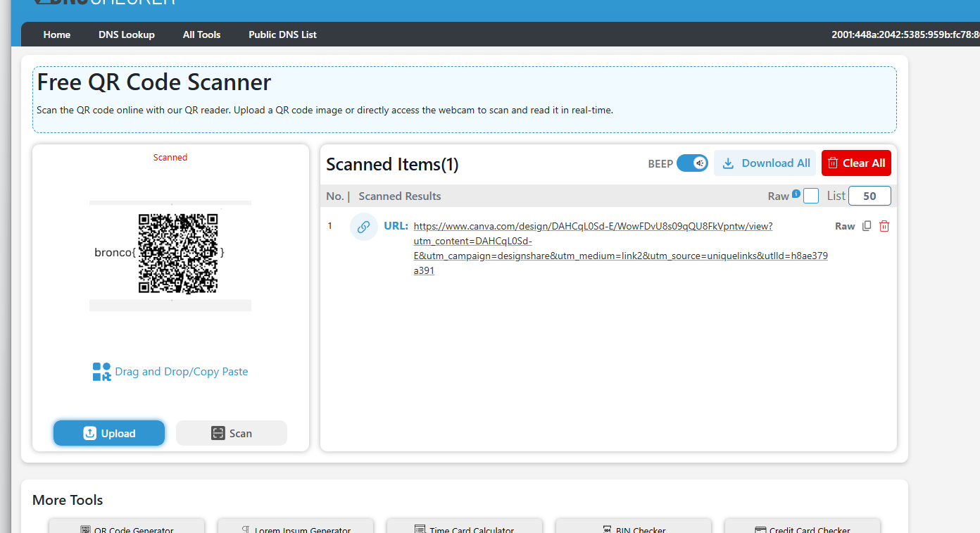Click the Drag and Drop/Copy Paste puzzle icon
This screenshot has width=980, height=533.
click(x=101, y=372)
